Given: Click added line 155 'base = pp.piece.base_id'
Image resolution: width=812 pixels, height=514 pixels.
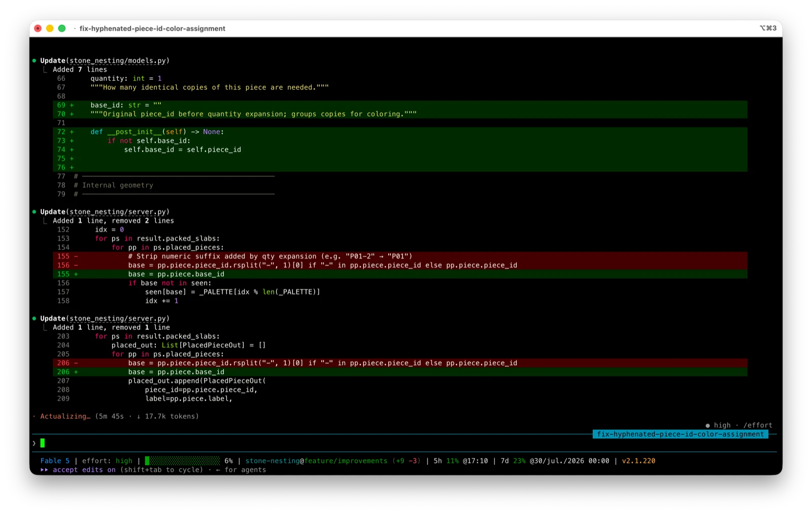Looking at the screenshot, I should pyautogui.click(x=400, y=274).
